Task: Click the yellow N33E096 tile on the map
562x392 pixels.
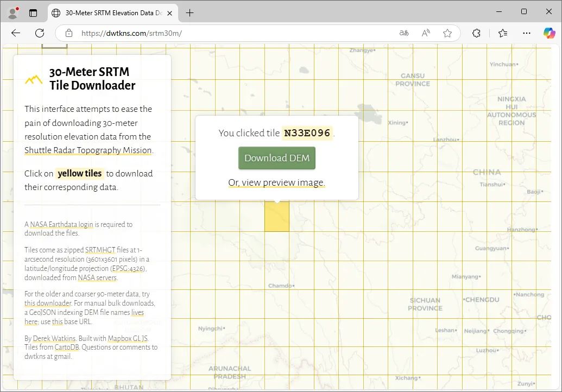Action: (277, 216)
